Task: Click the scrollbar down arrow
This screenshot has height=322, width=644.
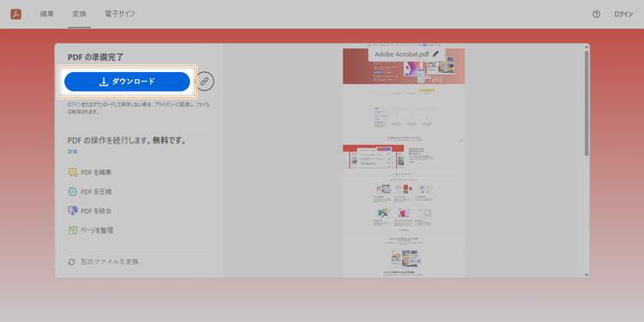Action: tap(586, 275)
